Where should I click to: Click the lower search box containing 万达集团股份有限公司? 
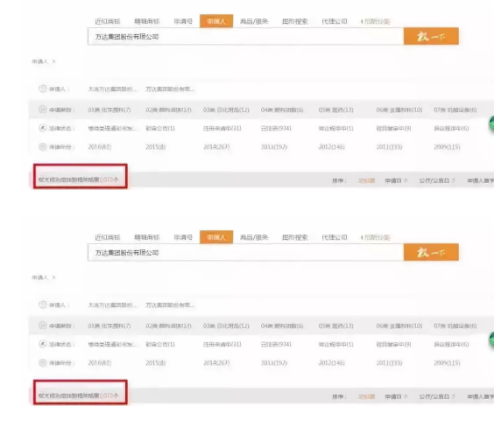246,252
